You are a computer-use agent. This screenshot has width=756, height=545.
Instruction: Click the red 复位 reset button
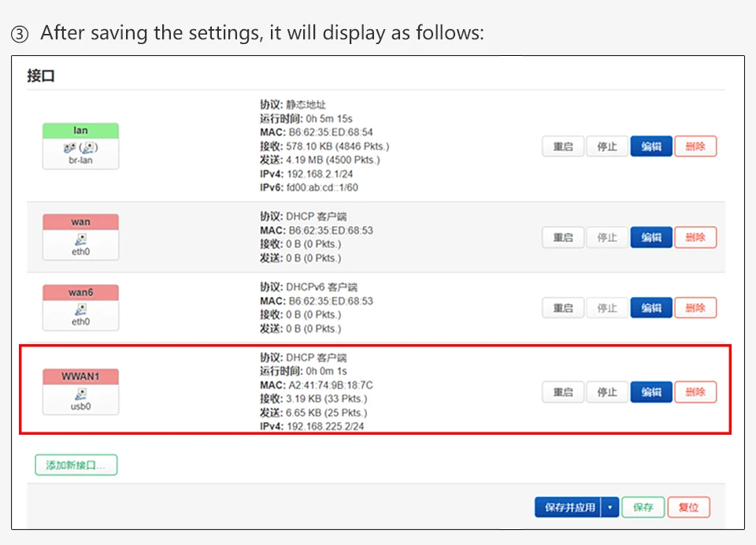(x=688, y=507)
